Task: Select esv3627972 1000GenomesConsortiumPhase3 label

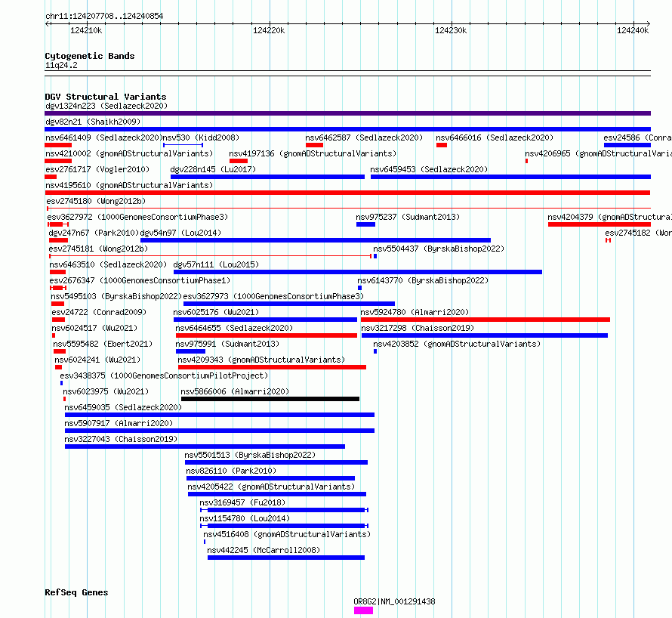Action: tap(137, 217)
